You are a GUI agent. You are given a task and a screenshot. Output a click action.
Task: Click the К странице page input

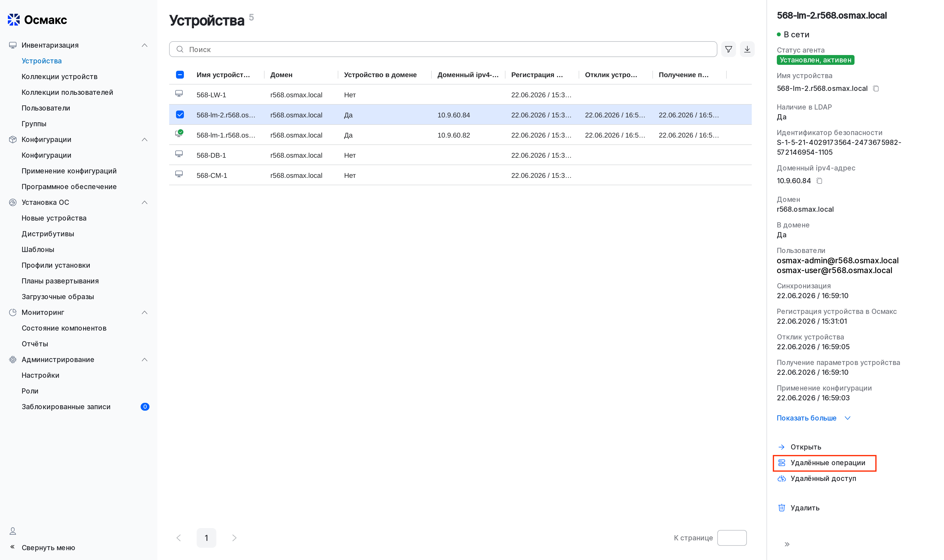tap(732, 538)
